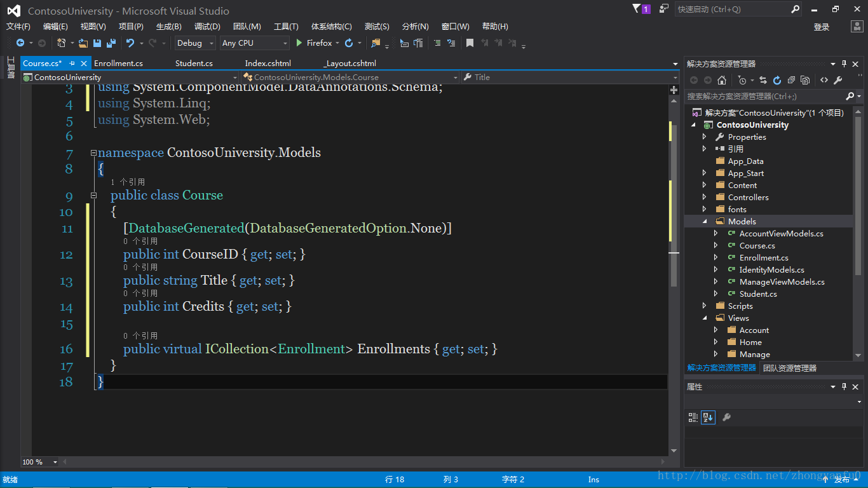Click the Alphabetical sort icon in Properties panel
Viewport: 868px width, 488px height.
coord(708,417)
